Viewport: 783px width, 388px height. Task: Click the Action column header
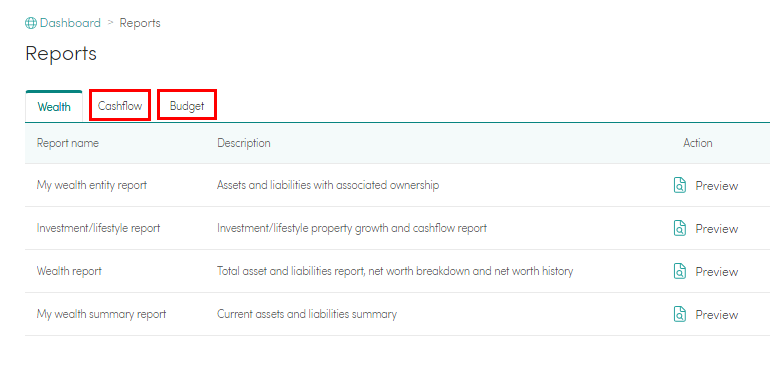tap(698, 143)
